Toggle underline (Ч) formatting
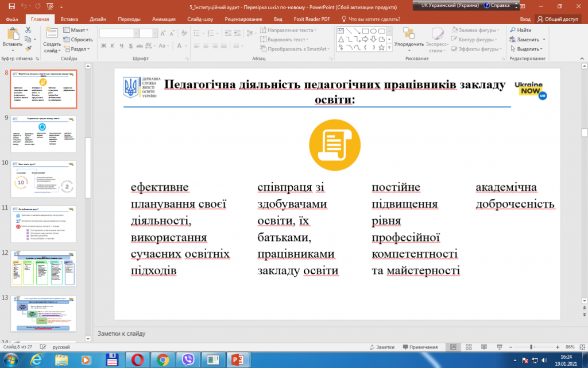The height and width of the screenshot is (368, 588). coord(121,46)
